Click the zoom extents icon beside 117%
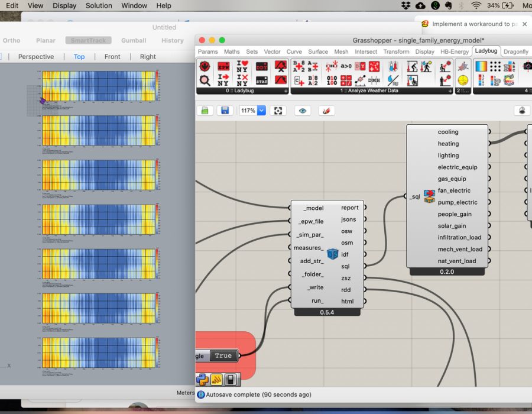The width and height of the screenshot is (532, 414). [x=278, y=111]
